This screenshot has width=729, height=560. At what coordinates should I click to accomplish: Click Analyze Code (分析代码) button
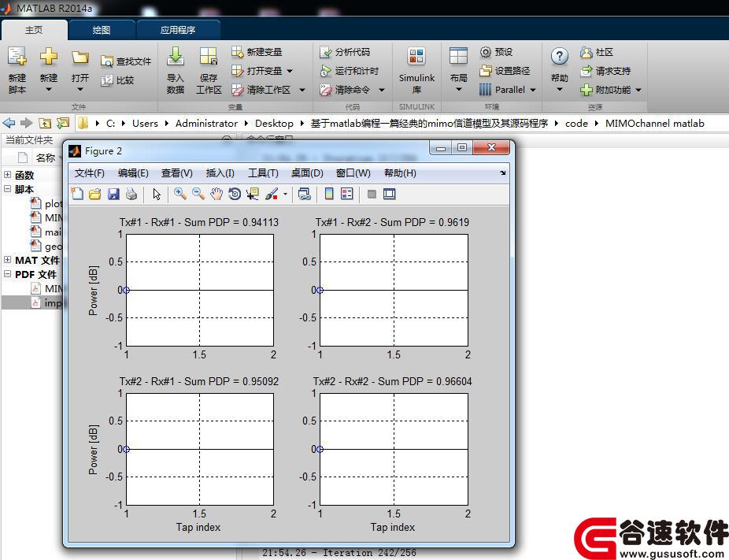click(345, 52)
